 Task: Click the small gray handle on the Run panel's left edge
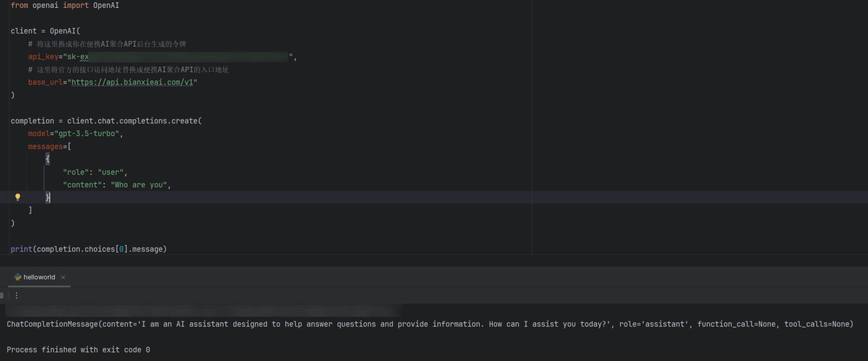pos(2,295)
